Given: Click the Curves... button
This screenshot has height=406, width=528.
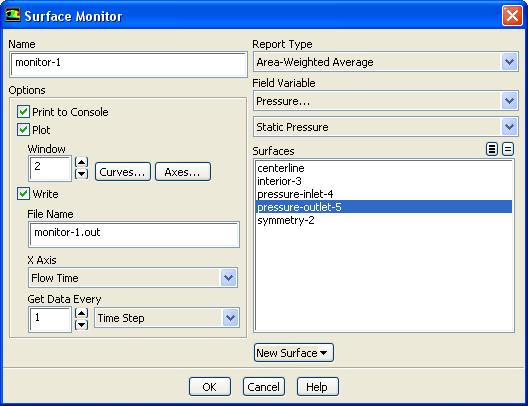Looking at the screenshot, I should [x=123, y=172].
